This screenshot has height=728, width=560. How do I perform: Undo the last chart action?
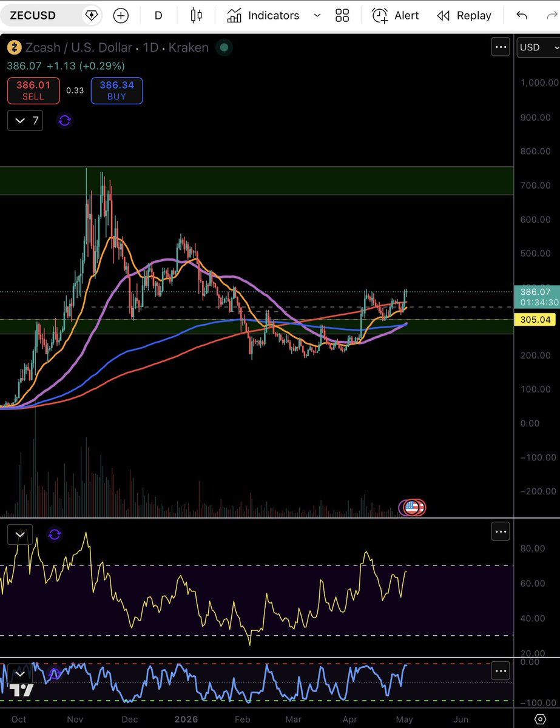[x=522, y=15]
